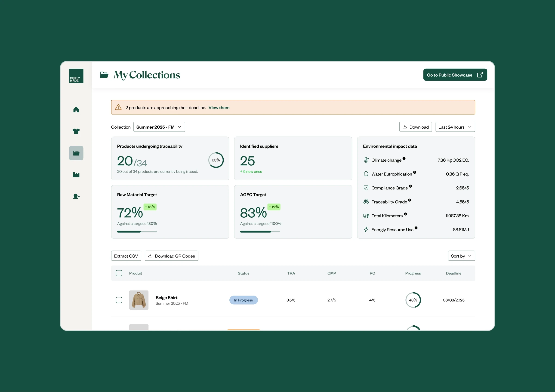This screenshot has height=392, width=555.
Task: Open the Beige Shirt product thumbnail
Action: click(139, 300)
